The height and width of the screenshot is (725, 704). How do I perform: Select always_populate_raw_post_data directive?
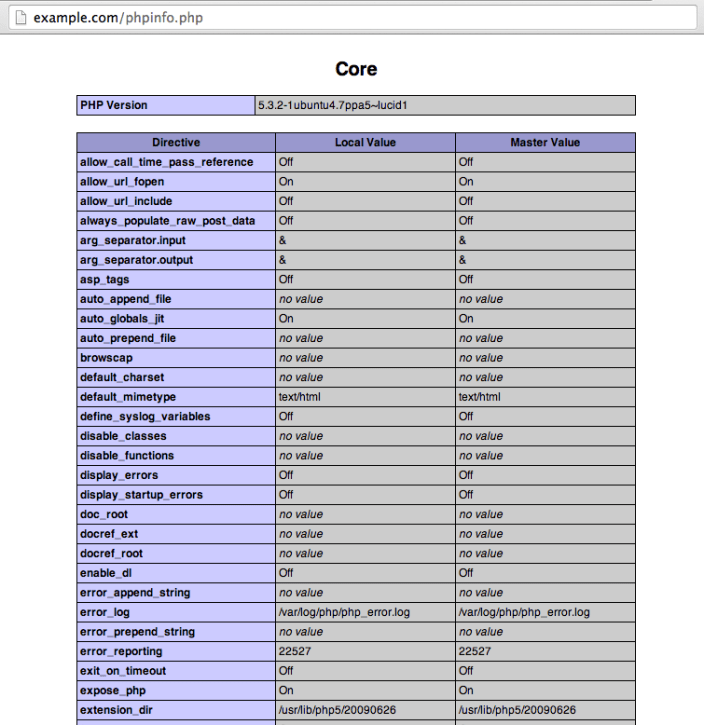[167, 221]
